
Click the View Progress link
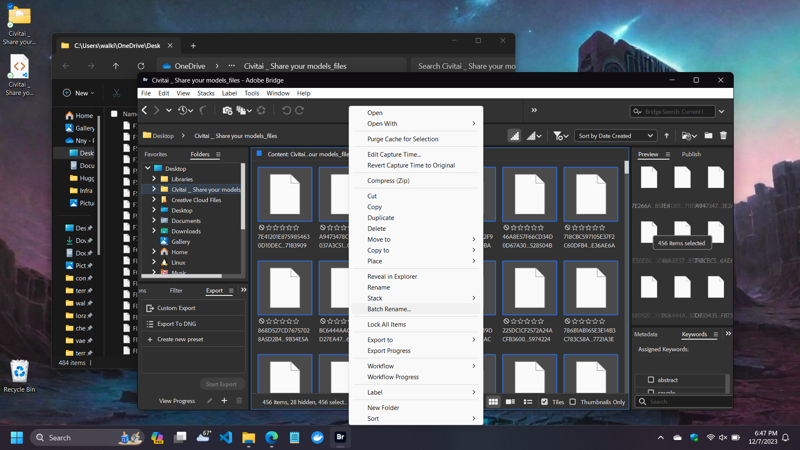(177, 401)
